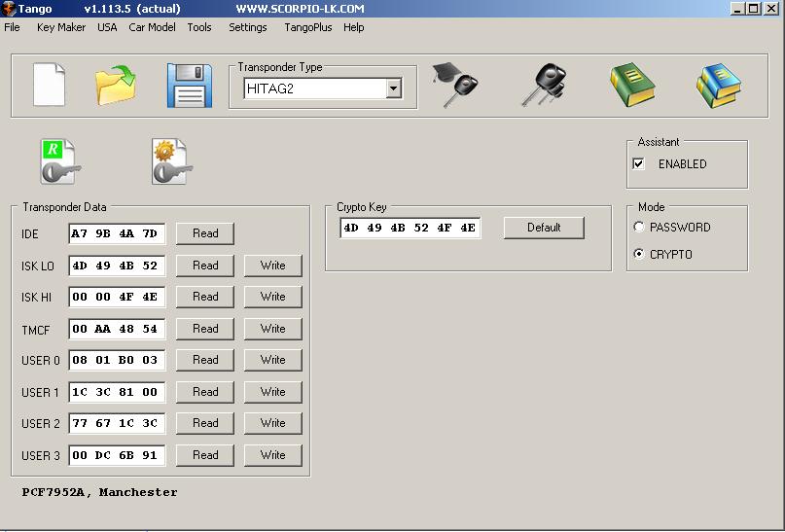
Task: Click the Tango app icon in title bar
Action: [x=9, y=9]
